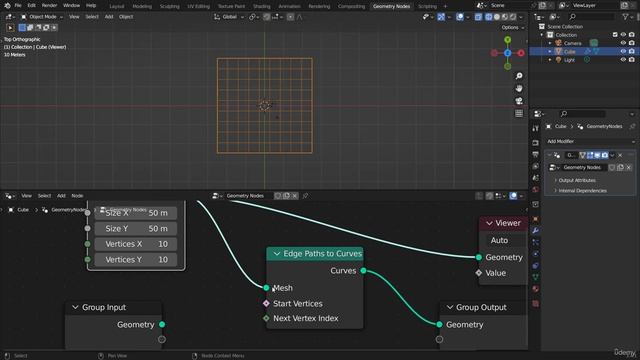Select wireframe viewport shading
Image resolution: width=640 pixels, height=360 pixels.
(x=489, y=17)
